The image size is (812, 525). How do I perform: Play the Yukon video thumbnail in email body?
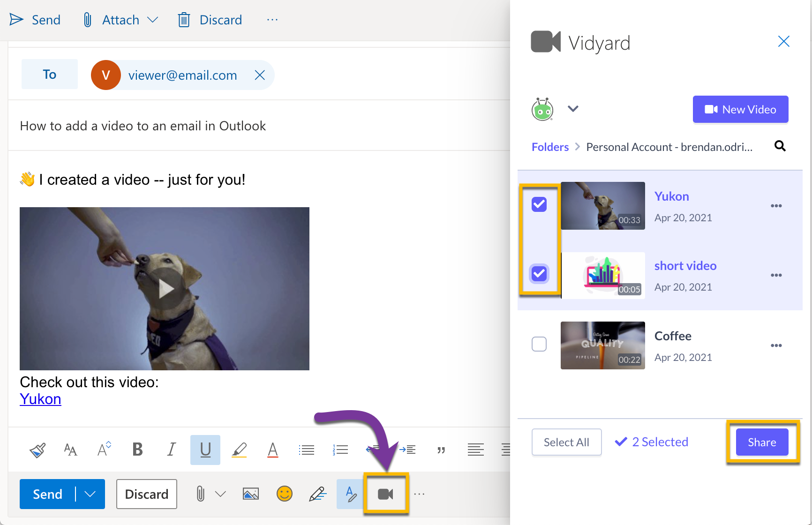click(x=165, y=289)
